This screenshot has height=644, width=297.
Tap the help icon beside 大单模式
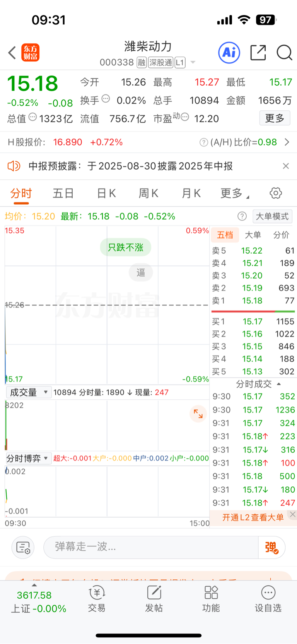pos(242,216)
